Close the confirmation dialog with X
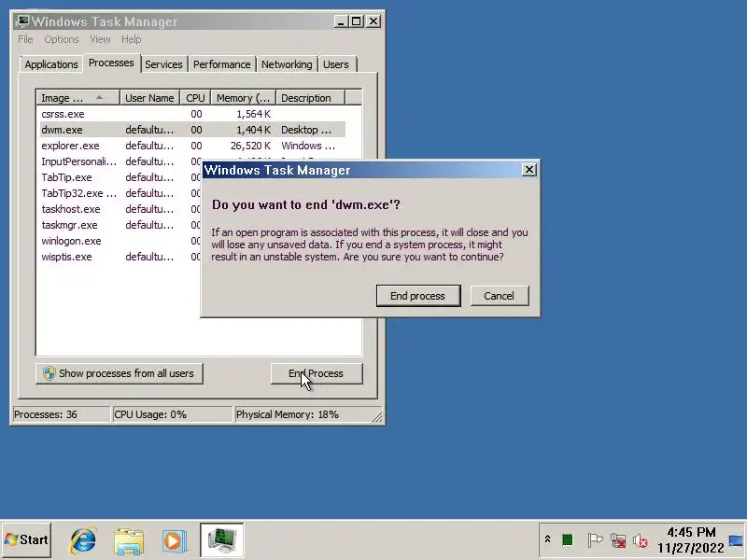This screenshot has height=560, width=747. coord(529,170)
